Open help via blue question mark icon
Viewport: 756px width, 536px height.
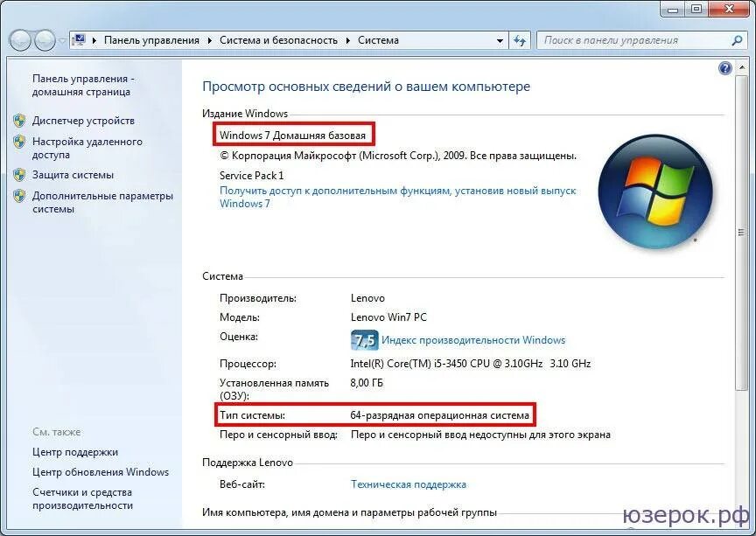coord(725,68)
